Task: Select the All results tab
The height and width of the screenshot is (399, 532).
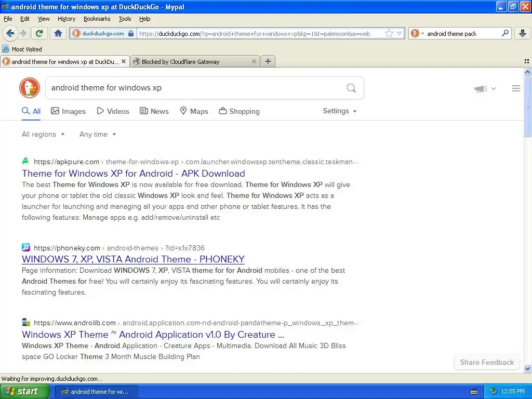Action: point(31,111)
